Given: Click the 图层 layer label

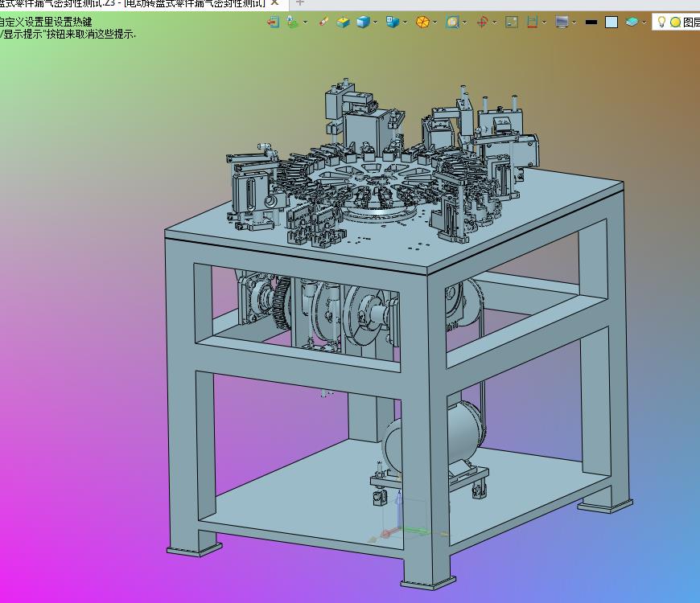Looking at the screenshot, I should [691, 22].
